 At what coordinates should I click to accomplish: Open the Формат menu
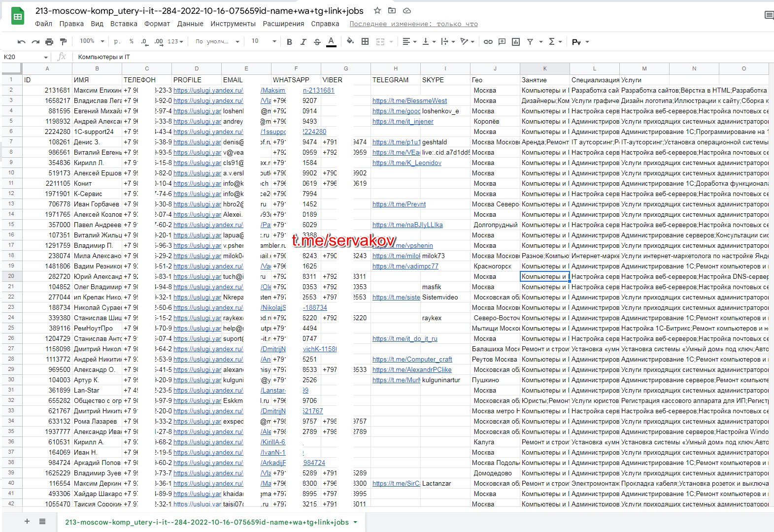click(x=157, y=24)
